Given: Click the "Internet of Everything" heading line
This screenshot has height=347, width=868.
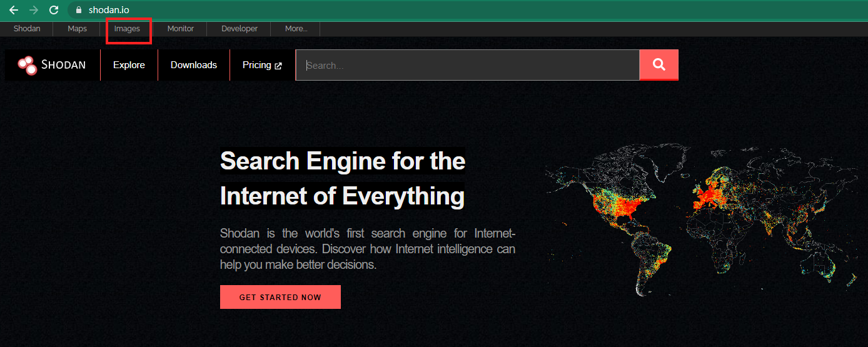Looking at the screenshot, I should [342, 196].
